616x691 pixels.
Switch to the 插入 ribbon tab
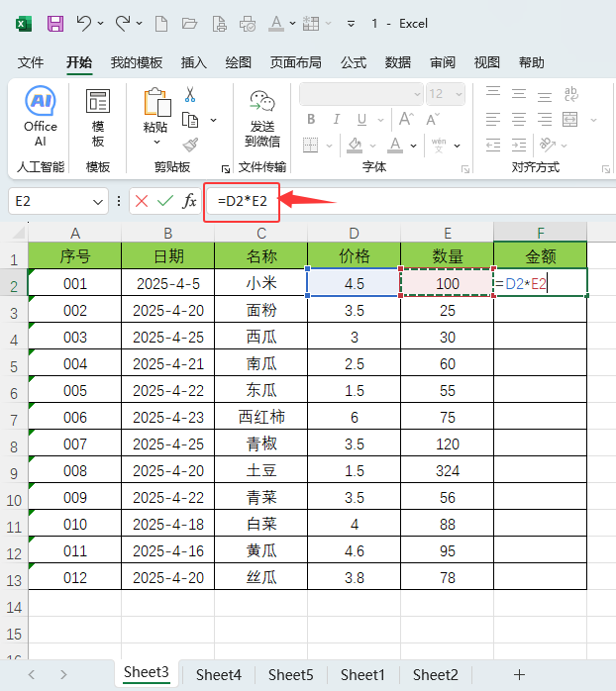pos(193,62)
